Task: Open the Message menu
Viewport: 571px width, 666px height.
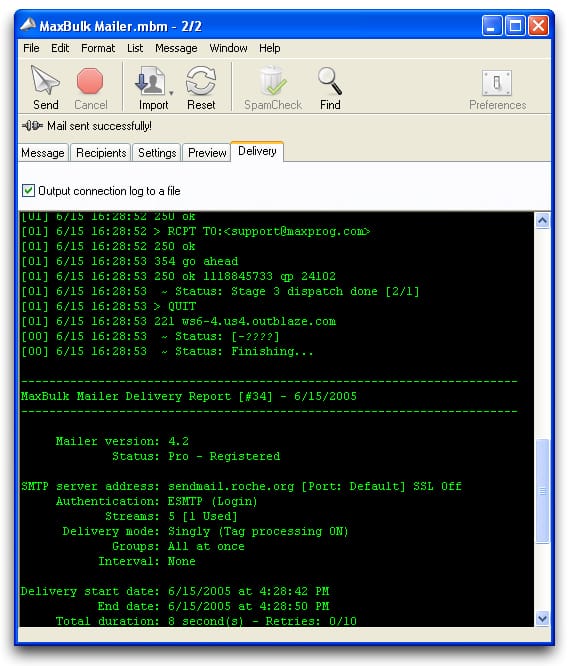Action: point(176,48)
